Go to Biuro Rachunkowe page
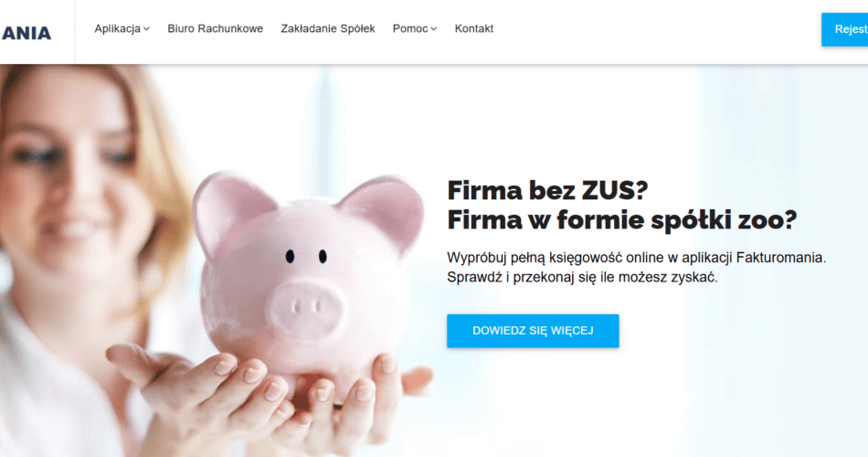Viewport: 868px width, 457px height. click(x=216, y=29)
